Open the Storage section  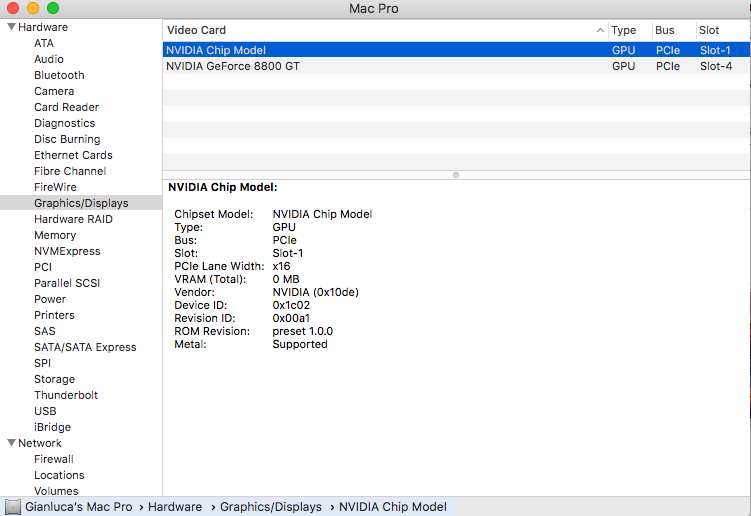(54, 379)
